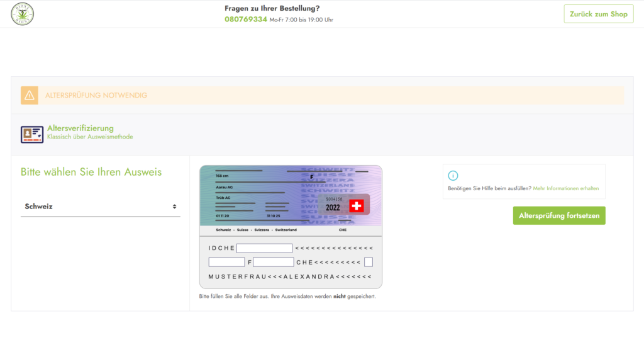Click the ALTERSPRÜFUNG NOTWENDIG banner text
Image resolution: width=644 pixels, height=347 pixels.
pyautogui.click(x=96, y=95)
